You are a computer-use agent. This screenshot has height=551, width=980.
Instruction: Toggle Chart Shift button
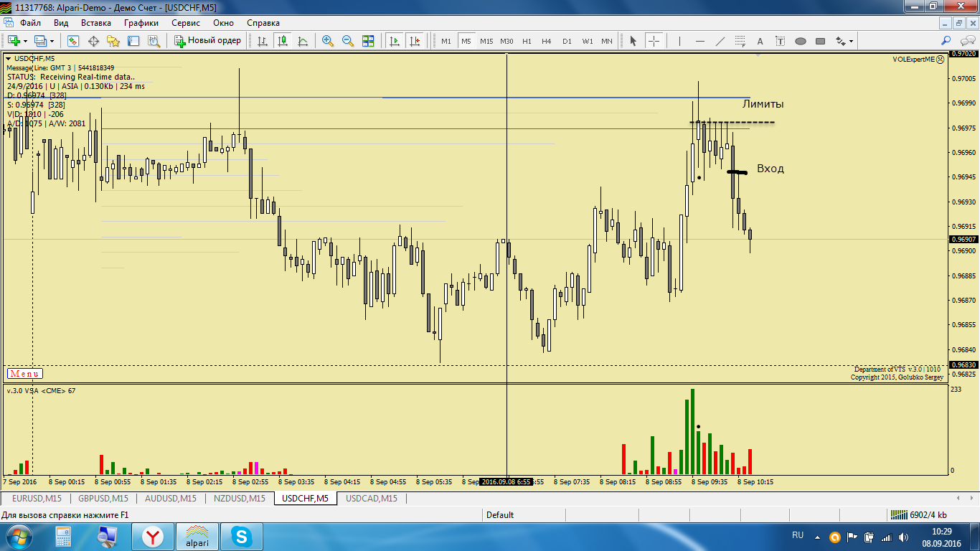(x=414, y=41)
